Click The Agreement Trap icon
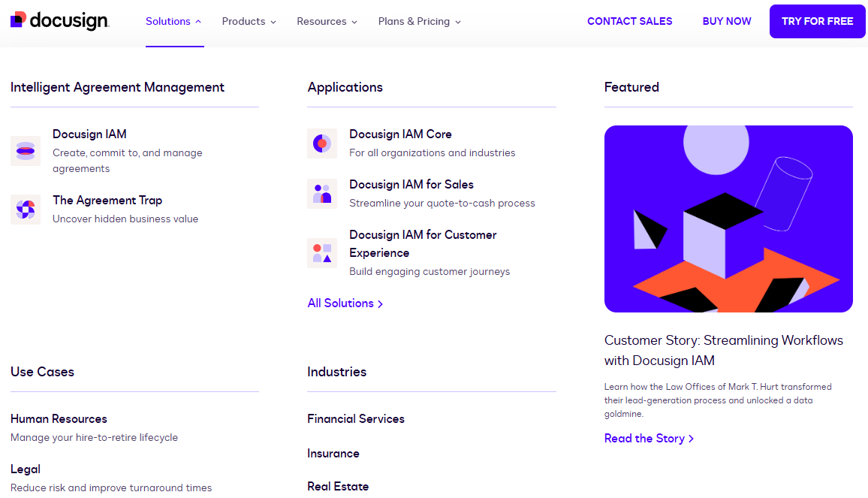The width and height of the screenshot is (868, 498). [x=26, y=210]
